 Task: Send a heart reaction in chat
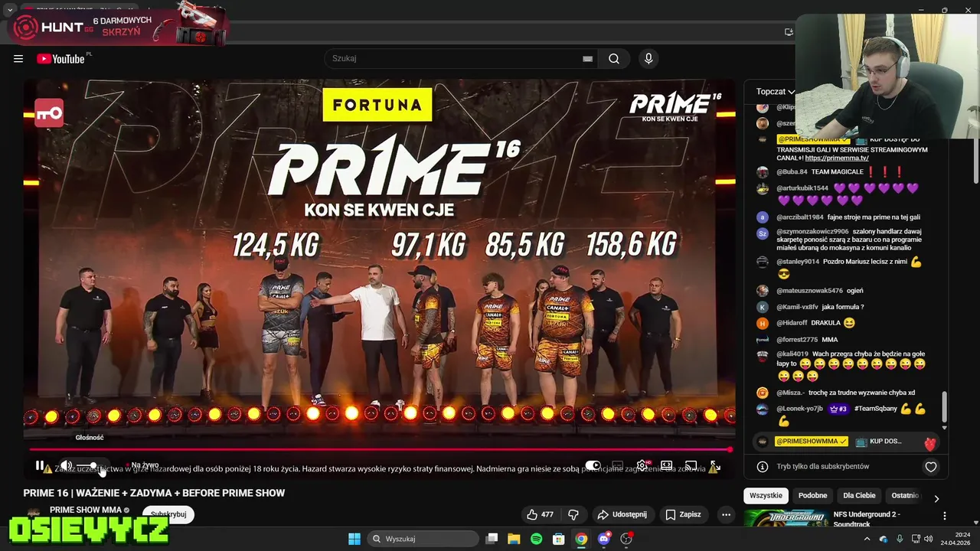[x=931, y=467]
